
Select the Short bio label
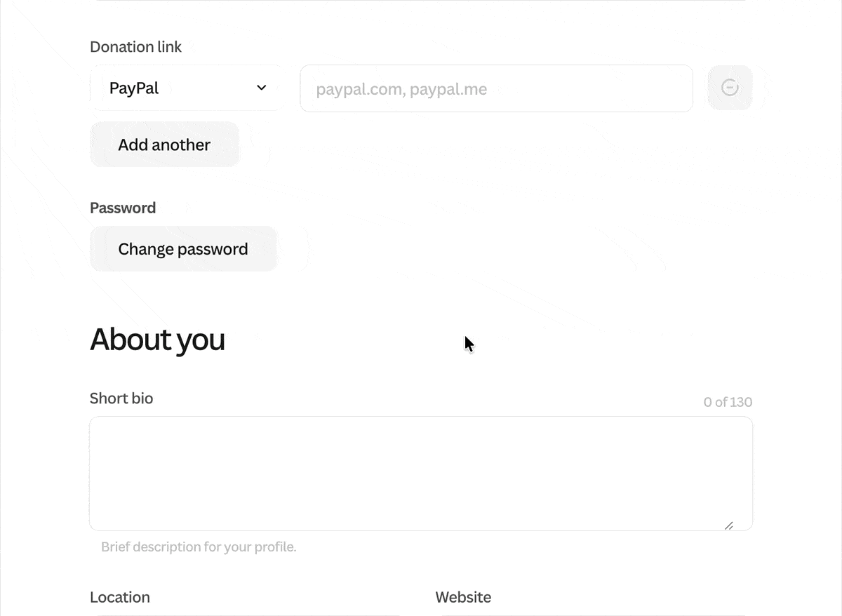click(121, 399)
